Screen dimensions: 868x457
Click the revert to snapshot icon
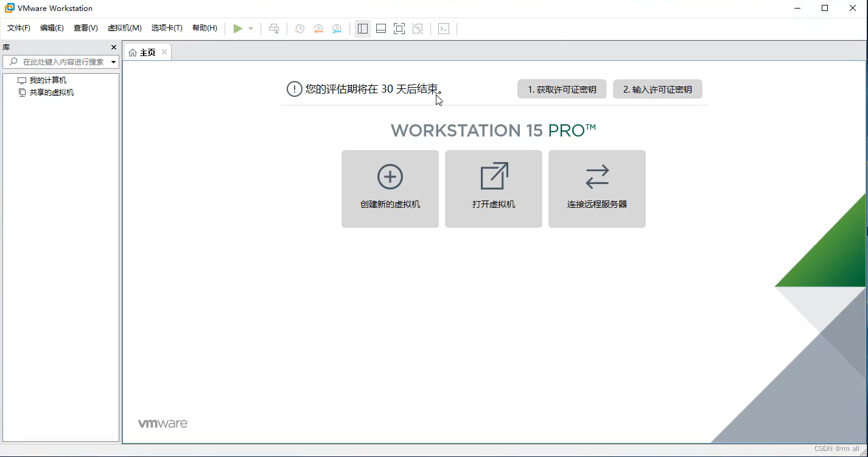tap(318, 29)
